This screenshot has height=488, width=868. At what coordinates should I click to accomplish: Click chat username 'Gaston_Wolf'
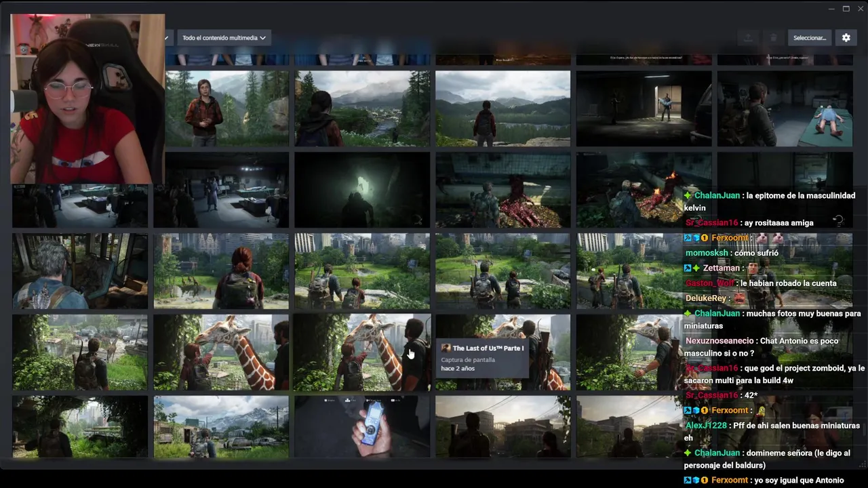709,283
